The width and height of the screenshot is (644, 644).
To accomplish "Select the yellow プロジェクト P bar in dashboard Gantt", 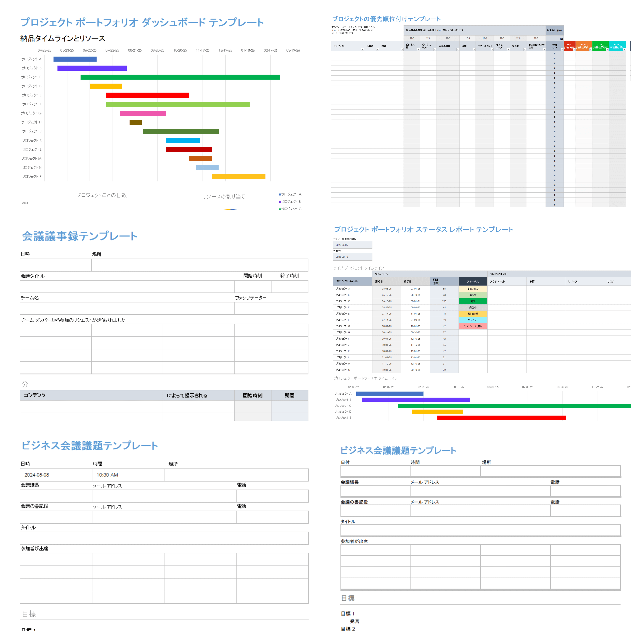I will tap(239, 177).
